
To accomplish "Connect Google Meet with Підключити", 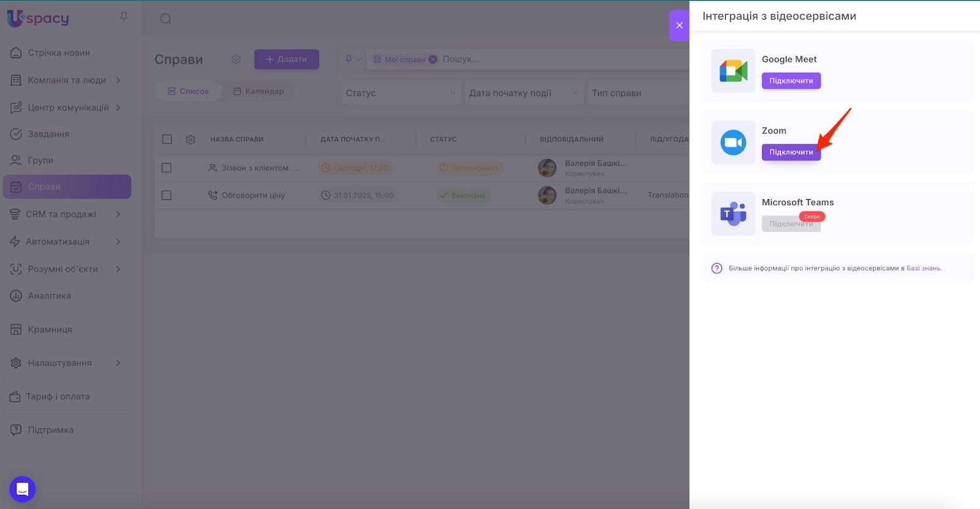I will point(791,81).
